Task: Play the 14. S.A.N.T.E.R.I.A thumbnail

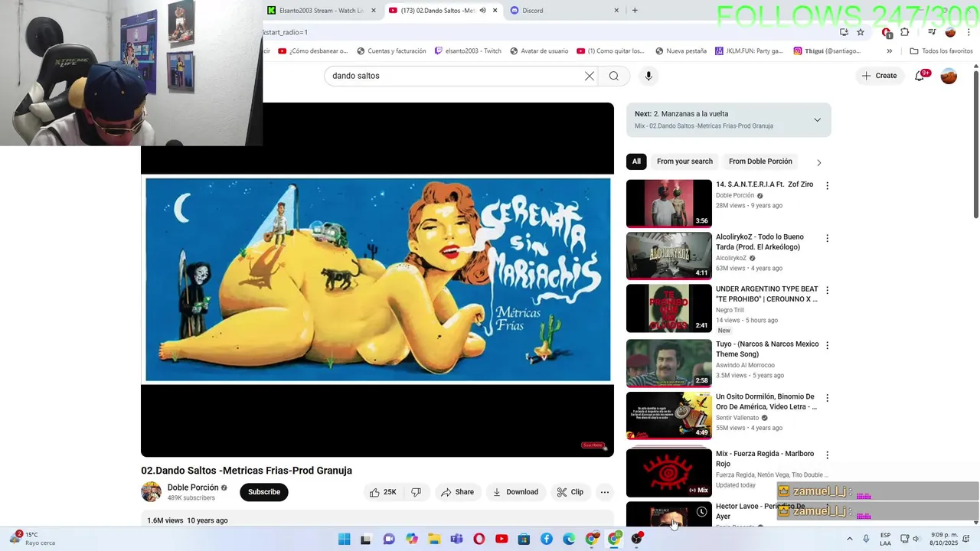Action: [669, 204]
